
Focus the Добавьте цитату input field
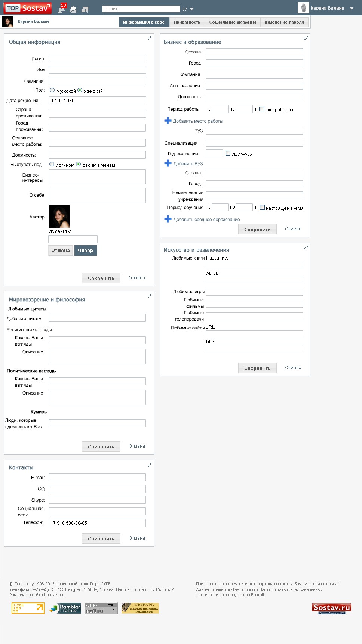click(97, 318)
